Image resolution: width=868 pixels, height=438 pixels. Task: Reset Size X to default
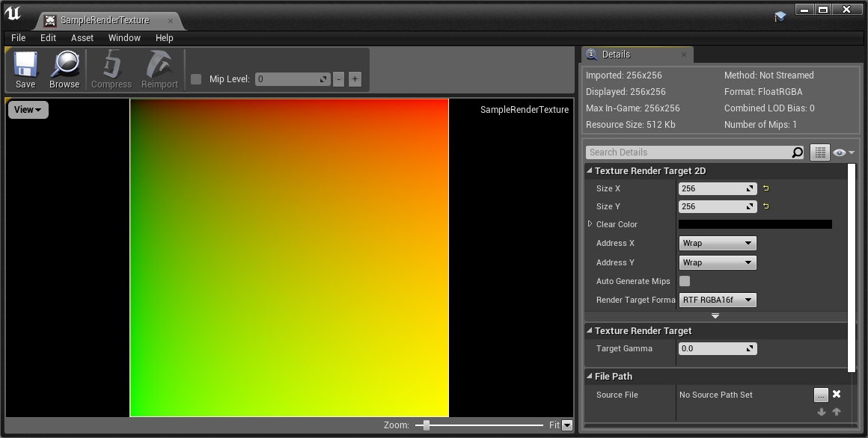tap(766, 188)
